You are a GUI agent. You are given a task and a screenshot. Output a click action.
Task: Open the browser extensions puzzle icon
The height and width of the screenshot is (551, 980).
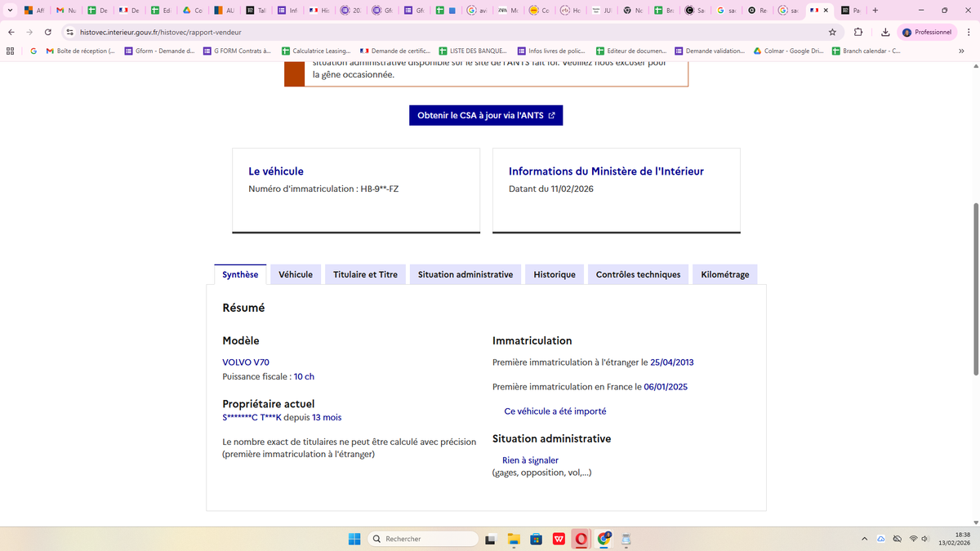(858, 32)
